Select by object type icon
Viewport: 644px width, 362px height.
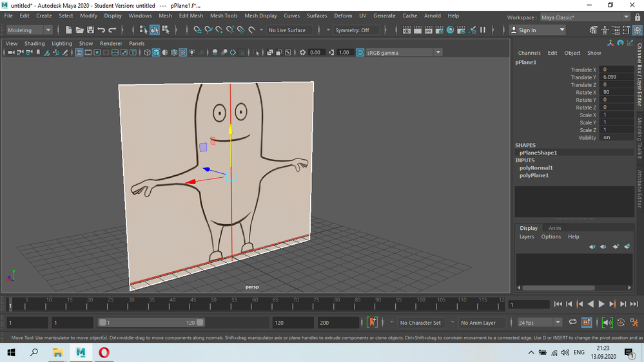[x=155, y=30]
